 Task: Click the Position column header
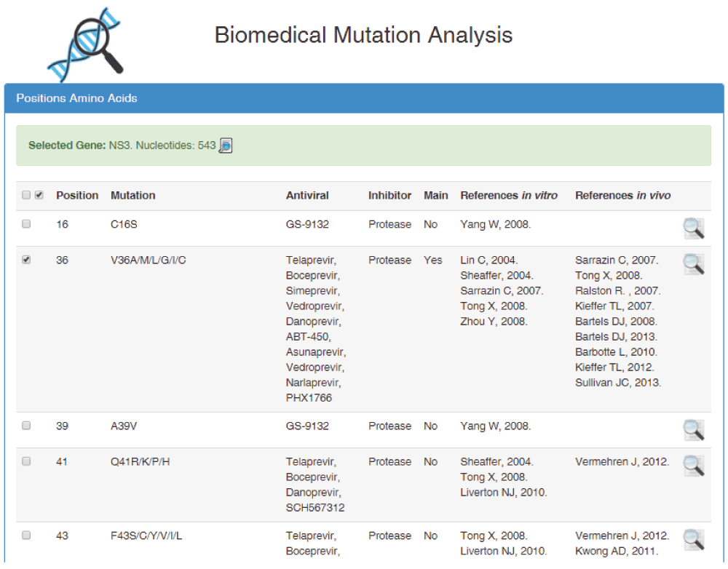[77, 195]
